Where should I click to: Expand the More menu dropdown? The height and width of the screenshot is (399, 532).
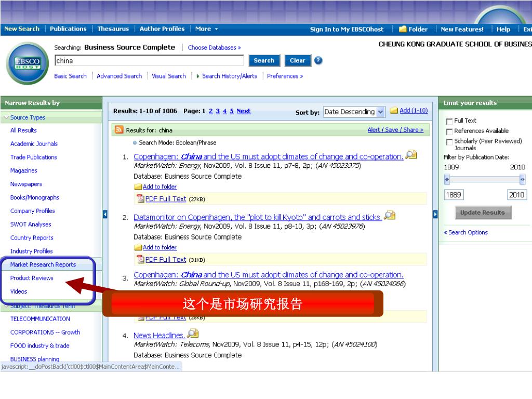207,29
